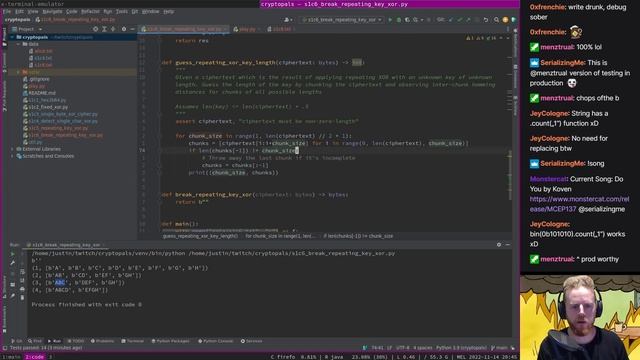Open the View menu
Image resolution: width=640 pixels, height=360 pixels.
[x=33, y=11]
